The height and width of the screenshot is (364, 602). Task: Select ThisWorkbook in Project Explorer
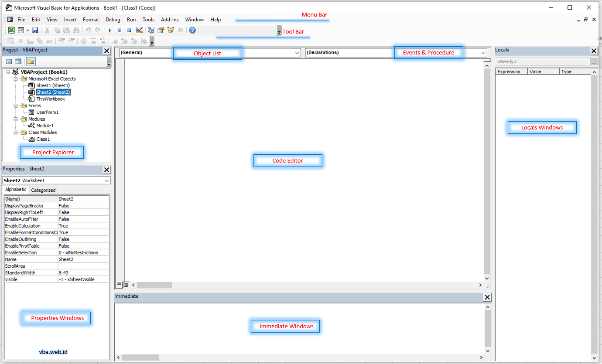51,99
